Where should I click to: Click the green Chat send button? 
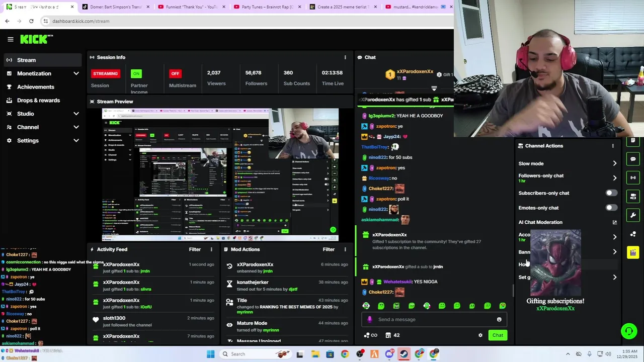point(498,335)
